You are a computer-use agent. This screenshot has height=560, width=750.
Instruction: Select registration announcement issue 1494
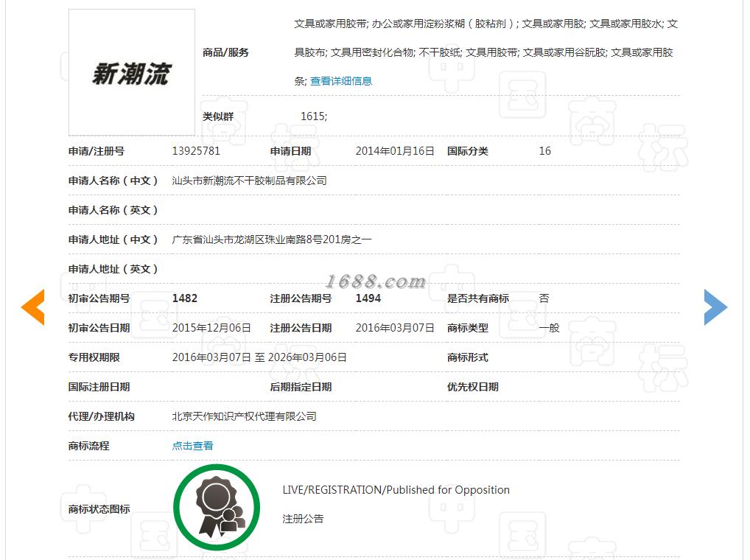(368, 298)
